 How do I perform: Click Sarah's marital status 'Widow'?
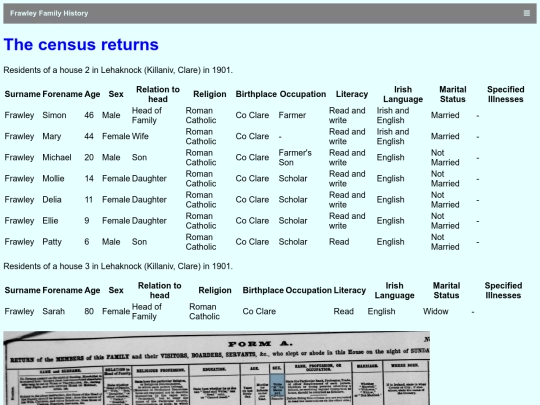436,311
